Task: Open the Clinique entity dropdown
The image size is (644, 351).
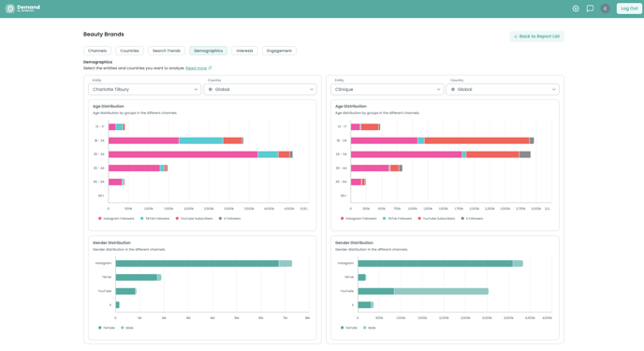Action: click(x=387, y=90)
